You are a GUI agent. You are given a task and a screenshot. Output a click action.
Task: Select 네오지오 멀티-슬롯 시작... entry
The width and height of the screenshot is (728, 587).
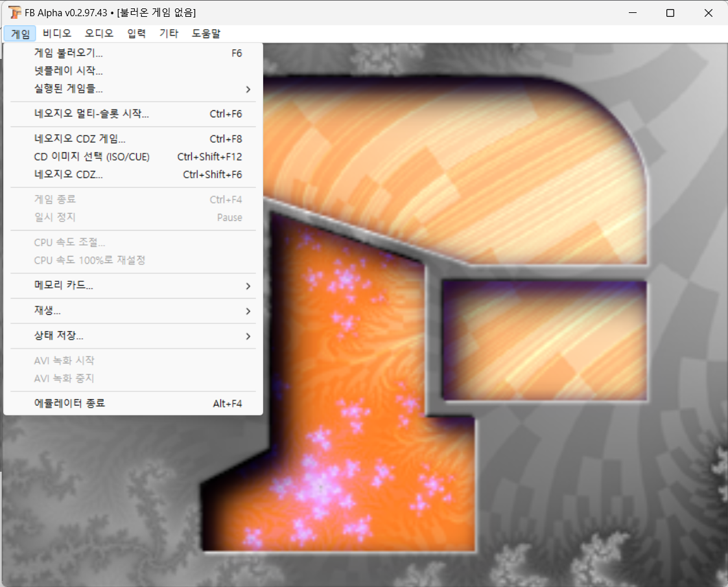coord(134,114)
